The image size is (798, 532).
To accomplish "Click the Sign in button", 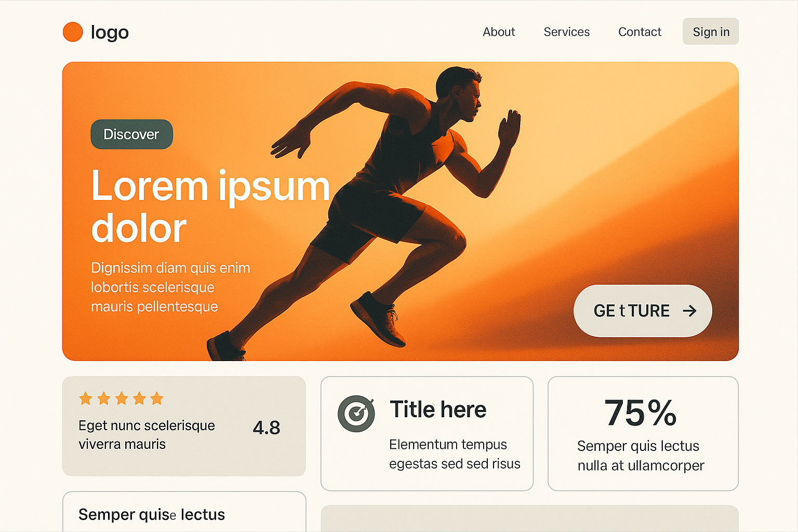I will click(x=711, y=32).
